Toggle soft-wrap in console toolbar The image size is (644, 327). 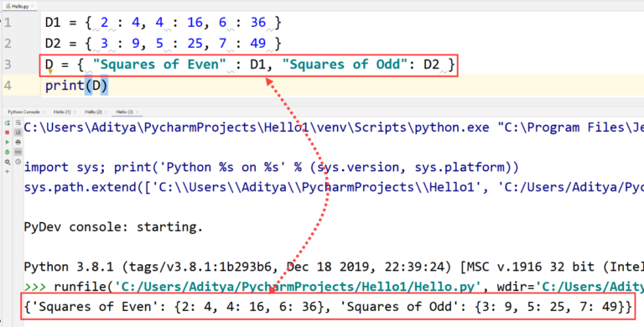tap(18, 122)
